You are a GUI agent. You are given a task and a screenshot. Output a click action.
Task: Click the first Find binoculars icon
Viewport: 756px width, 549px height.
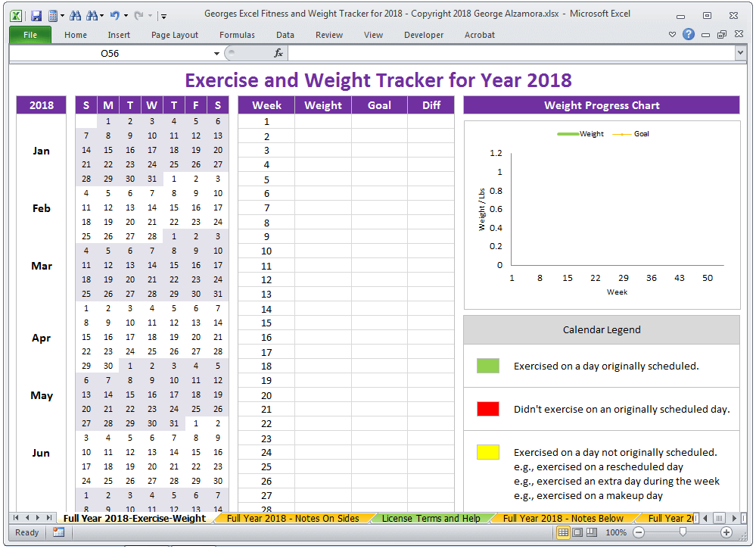click(x=75, y=16)
